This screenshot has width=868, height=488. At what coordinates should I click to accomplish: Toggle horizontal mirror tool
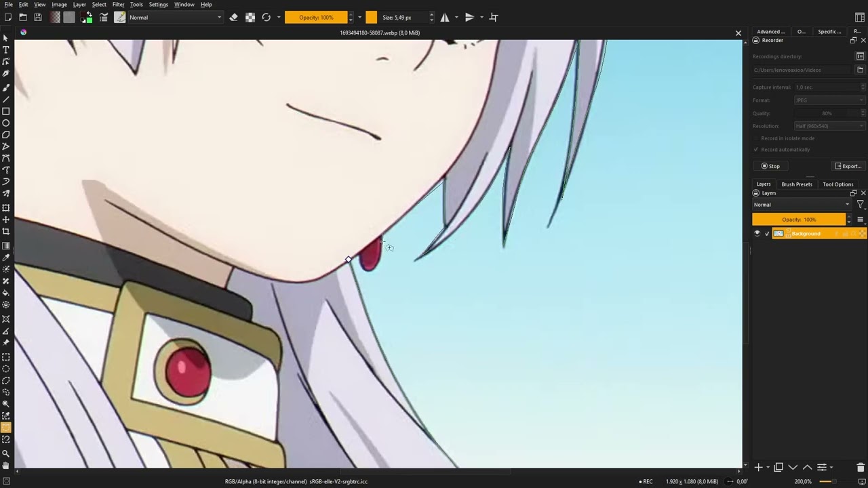pos(445,17)
